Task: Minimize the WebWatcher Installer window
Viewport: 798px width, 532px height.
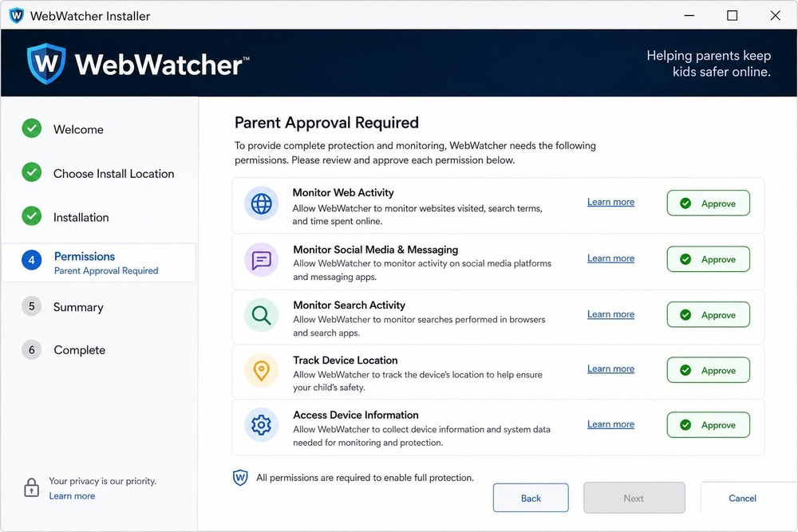Action: coord(689,15)
